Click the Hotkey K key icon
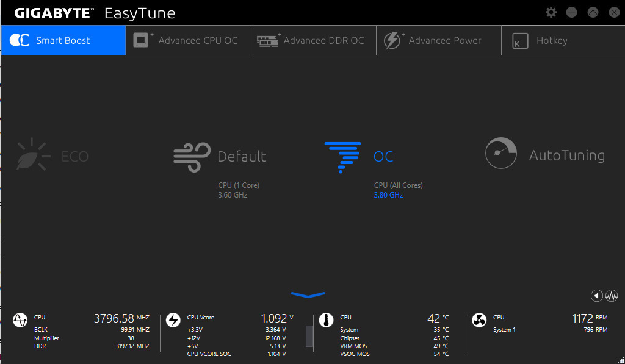The height and width of the screenshot is (364, 625). pyautogui.click(x=520, y=41)
